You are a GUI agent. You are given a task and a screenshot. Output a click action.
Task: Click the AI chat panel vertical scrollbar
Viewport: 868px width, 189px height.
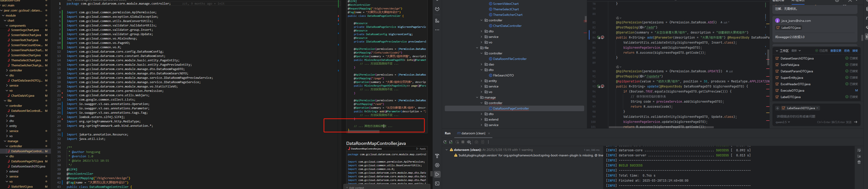point(862,38)
